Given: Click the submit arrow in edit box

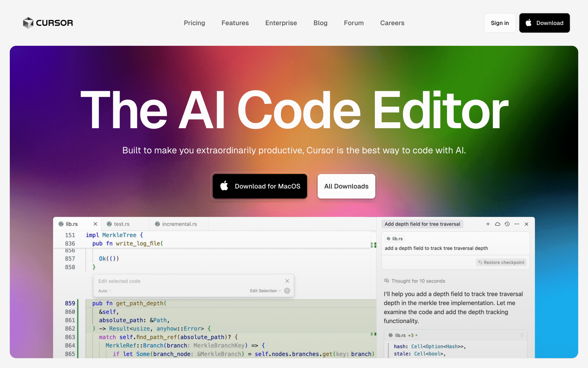Looking at the screenshot, I should (287, 291).
